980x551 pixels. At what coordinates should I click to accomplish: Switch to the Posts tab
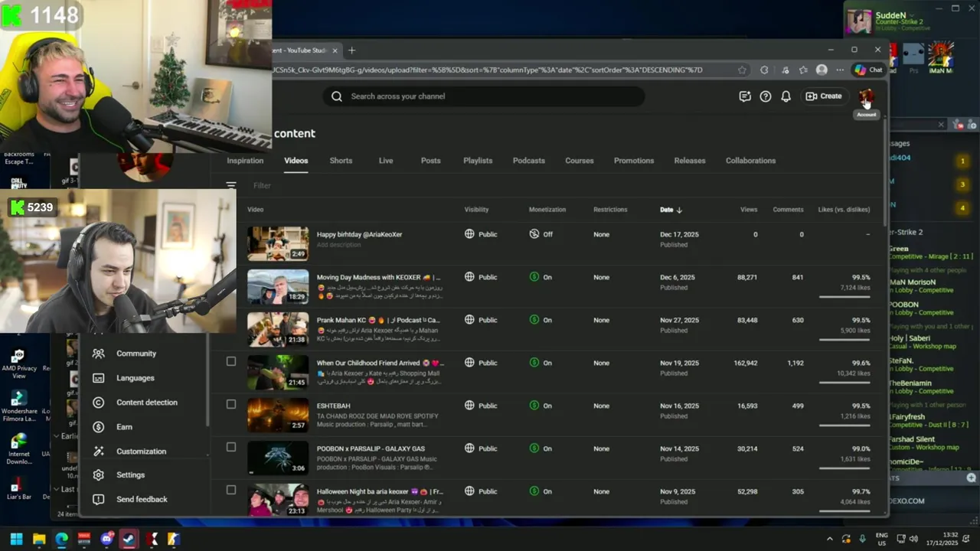point(430,161)
